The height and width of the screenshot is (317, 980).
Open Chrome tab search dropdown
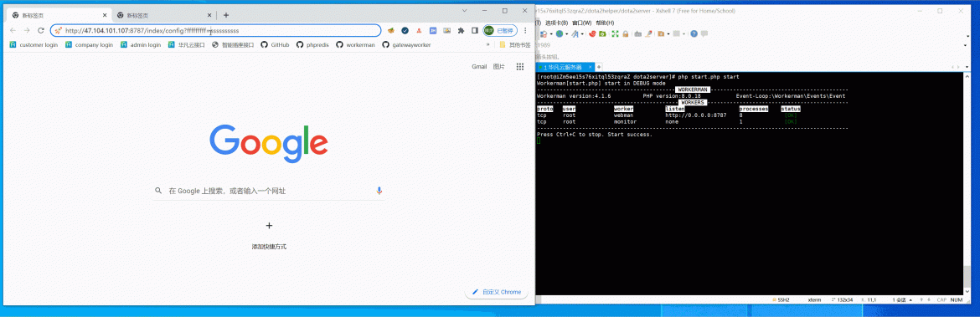tap(464, 11)
